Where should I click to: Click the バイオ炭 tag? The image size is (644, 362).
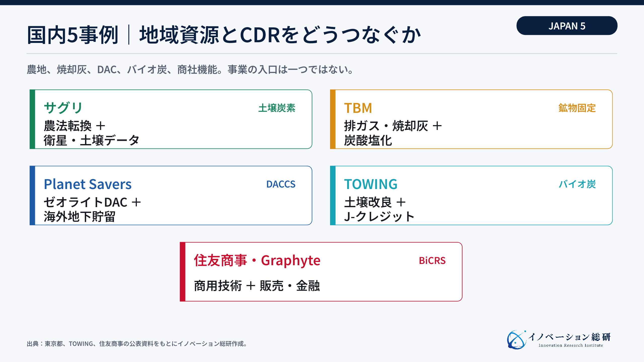pos(577,184)
